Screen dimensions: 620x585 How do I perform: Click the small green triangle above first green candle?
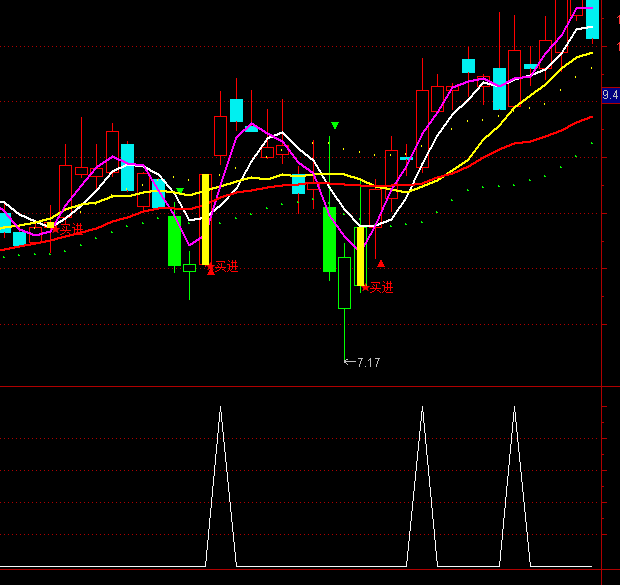[x=180, y=190]
